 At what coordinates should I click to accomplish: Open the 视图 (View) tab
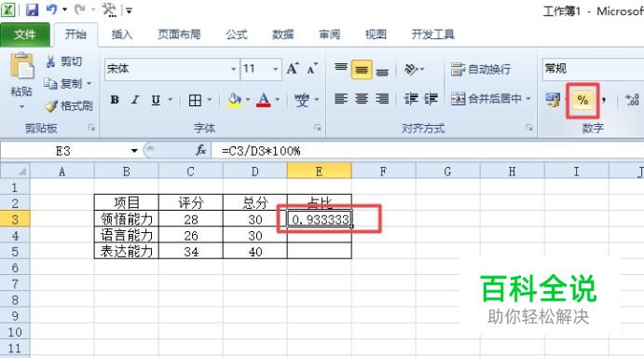[x=376, y=34]
